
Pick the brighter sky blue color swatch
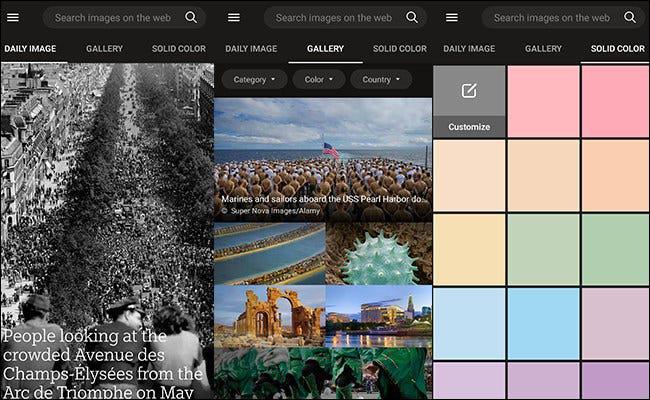(x=543, y=324)
